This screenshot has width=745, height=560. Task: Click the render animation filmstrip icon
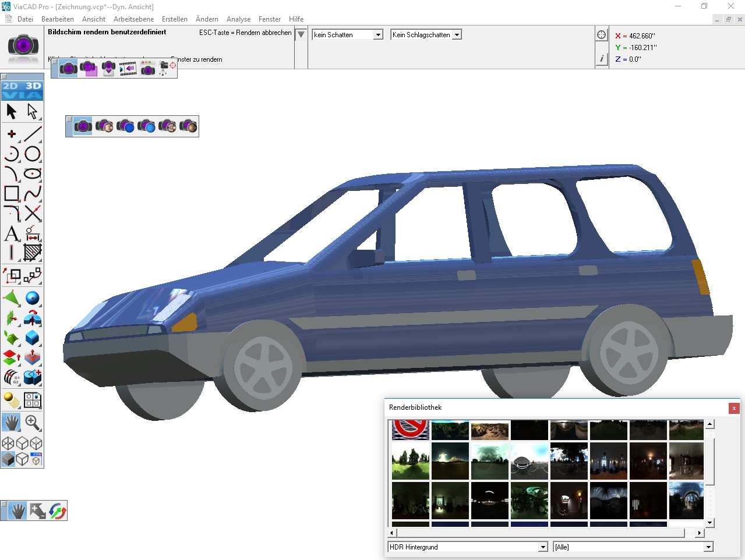click(x=128, y=68)
